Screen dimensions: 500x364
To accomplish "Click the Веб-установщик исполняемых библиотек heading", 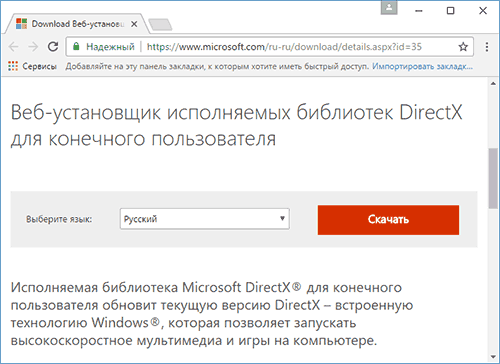I will coord(236,125).
